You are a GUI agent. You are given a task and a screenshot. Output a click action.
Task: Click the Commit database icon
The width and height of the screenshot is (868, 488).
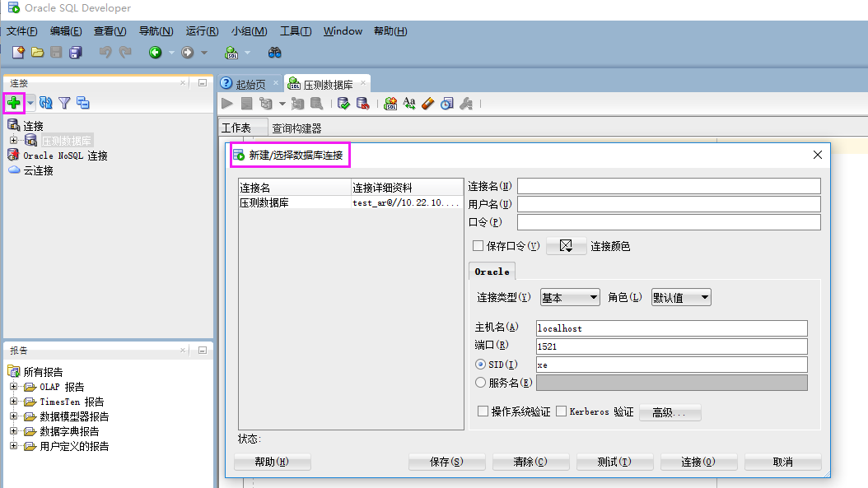point(343,104)
